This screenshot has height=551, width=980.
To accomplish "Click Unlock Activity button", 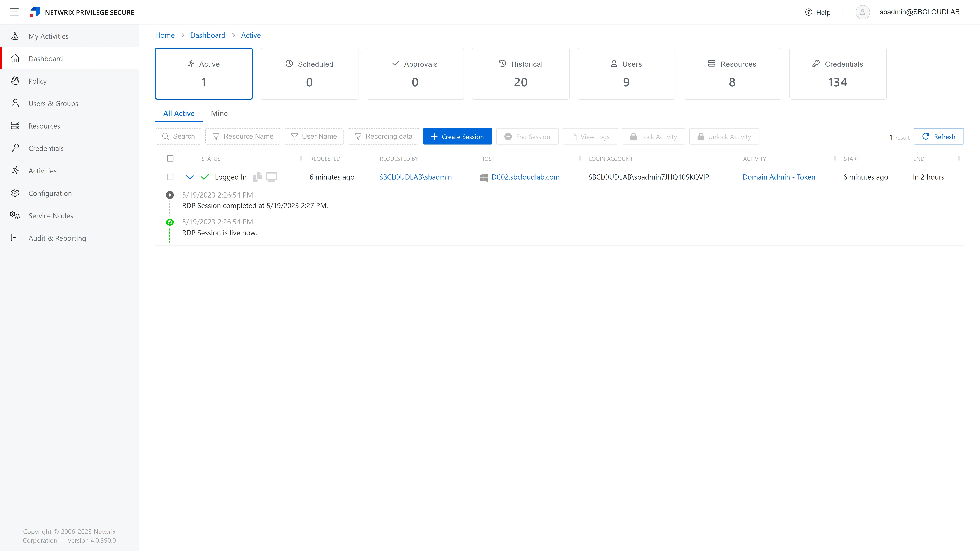I will pyautogui.click(x=724, y=137).
